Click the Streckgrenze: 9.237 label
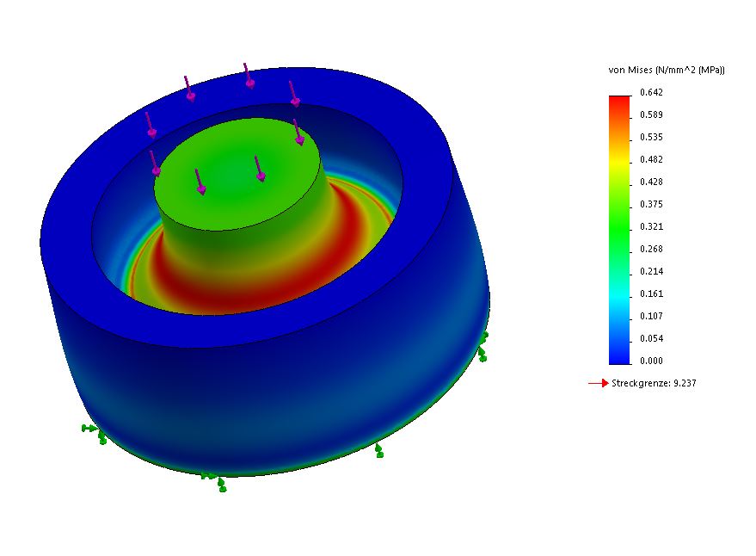The height and width of the screenshot is (556, 756). [x=654, y=383]
